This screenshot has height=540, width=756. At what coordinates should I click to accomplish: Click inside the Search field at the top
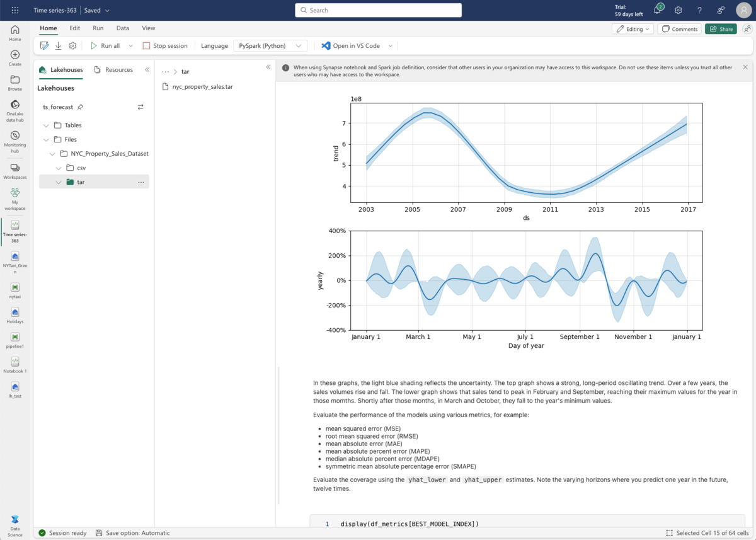pyautogui.click(x=377, y=9)
